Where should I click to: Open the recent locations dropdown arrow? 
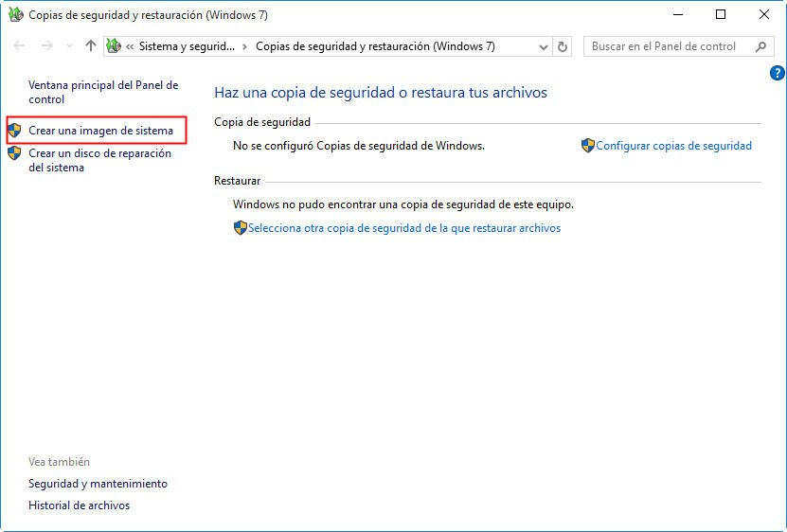click(69, 46)
